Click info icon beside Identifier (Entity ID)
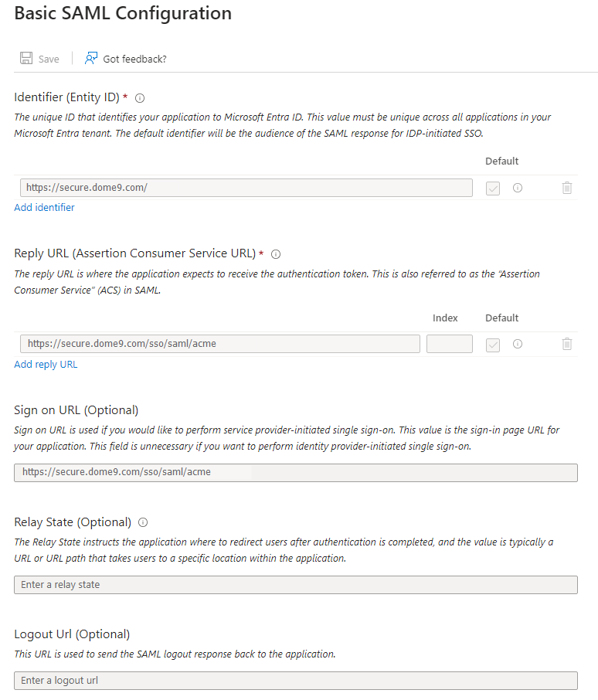Viewport: 598px width, 700px height. (x=140, y=98)
